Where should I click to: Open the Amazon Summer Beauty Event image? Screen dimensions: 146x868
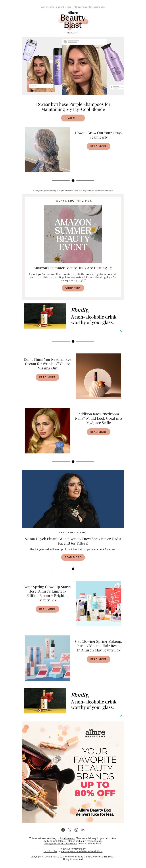(x=73, y=234)
